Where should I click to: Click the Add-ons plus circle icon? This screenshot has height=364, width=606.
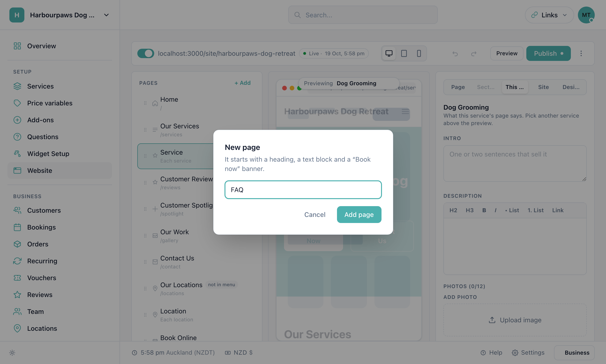point(17,120)
